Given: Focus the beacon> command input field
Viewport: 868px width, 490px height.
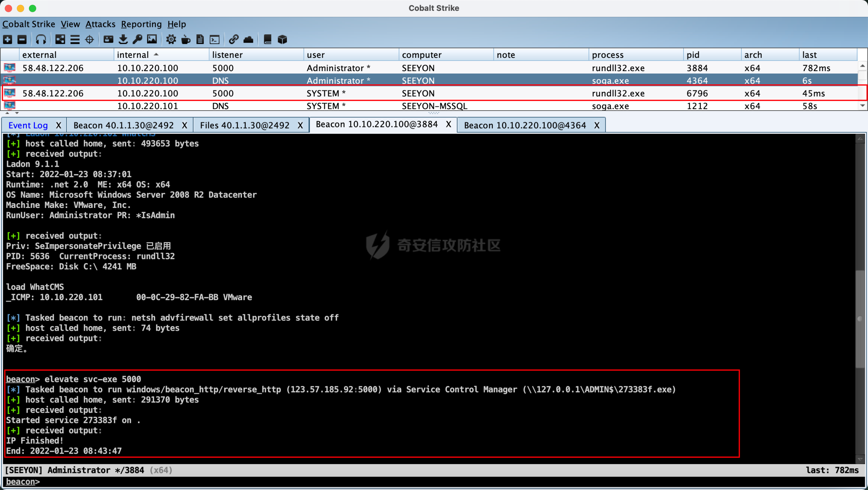Looking at the screenshot, I should point(434,482).
